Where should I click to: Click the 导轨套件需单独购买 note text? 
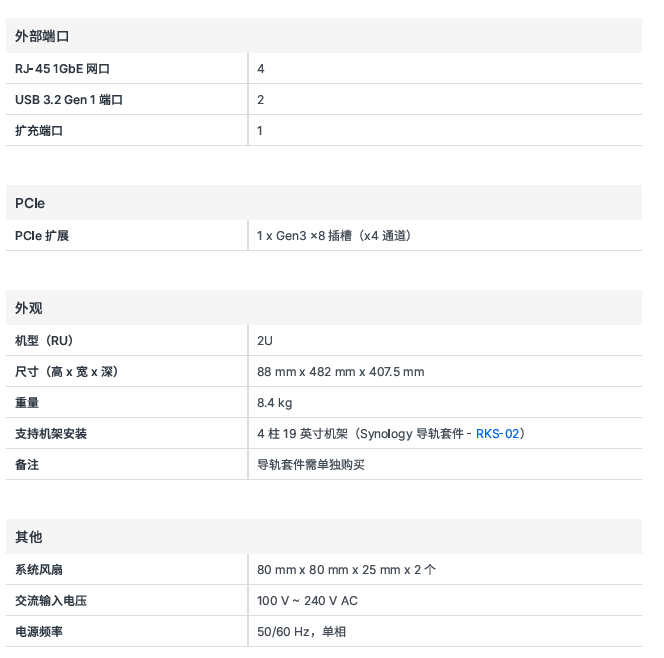click(311, 465)
